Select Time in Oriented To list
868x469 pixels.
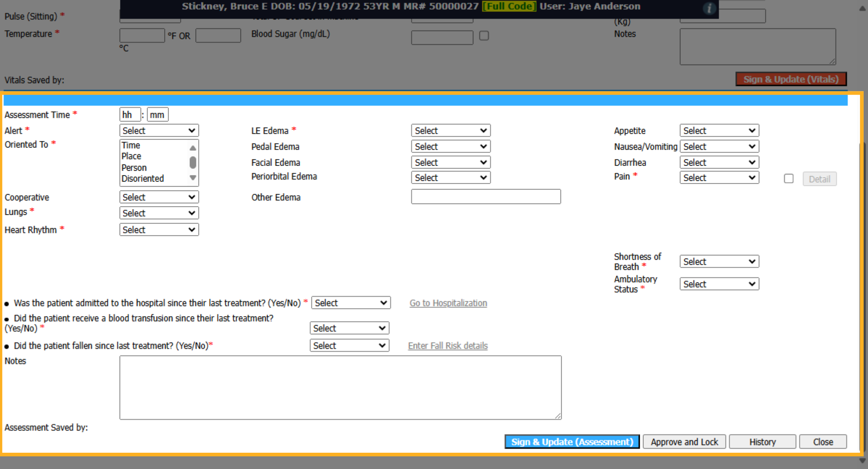click(131, 145)
